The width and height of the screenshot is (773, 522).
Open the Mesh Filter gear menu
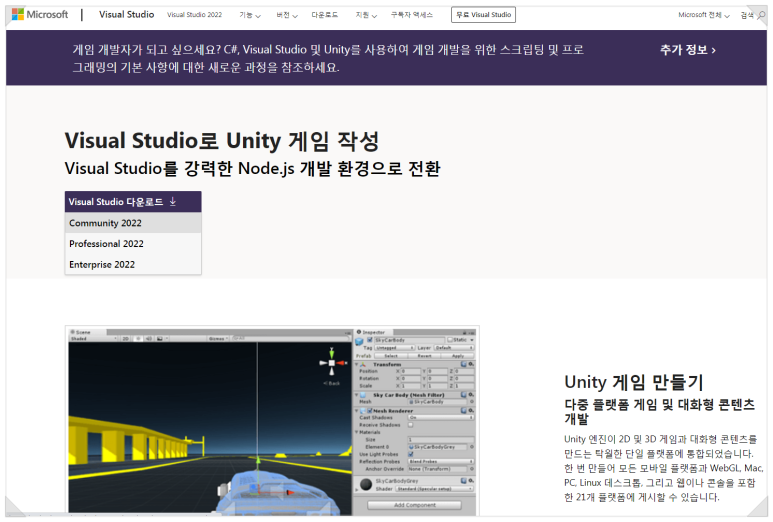pyautogui.click(x=471, y=395)
